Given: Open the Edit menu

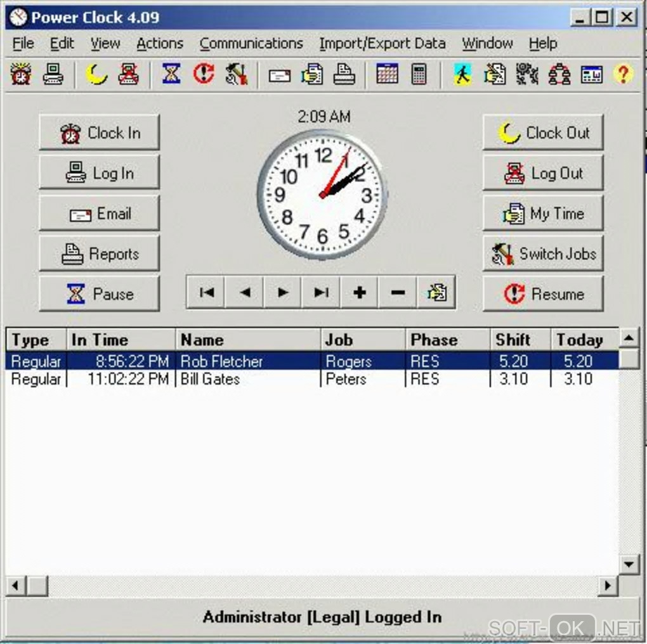Looking at the screenshot, I should coord(62,43).
